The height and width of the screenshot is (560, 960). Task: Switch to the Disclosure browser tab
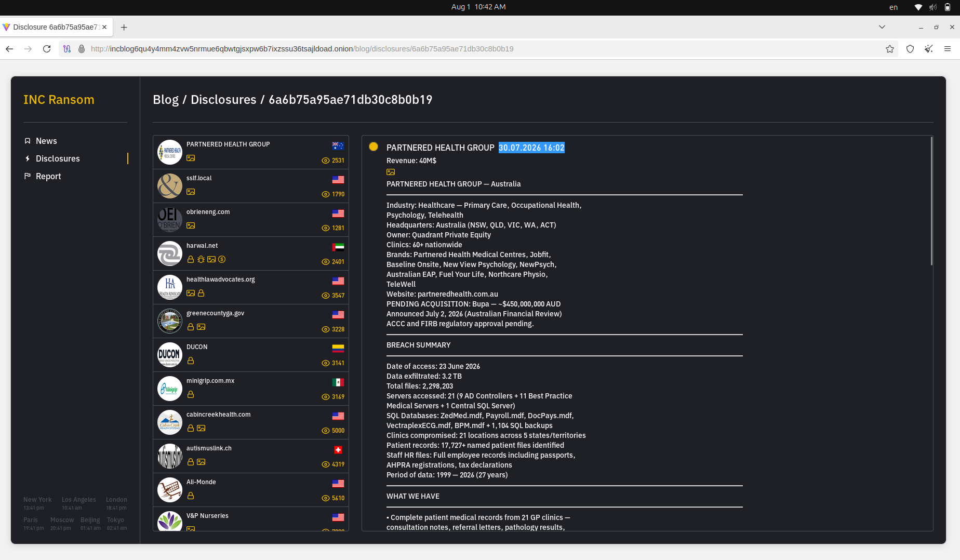point(56,27)
